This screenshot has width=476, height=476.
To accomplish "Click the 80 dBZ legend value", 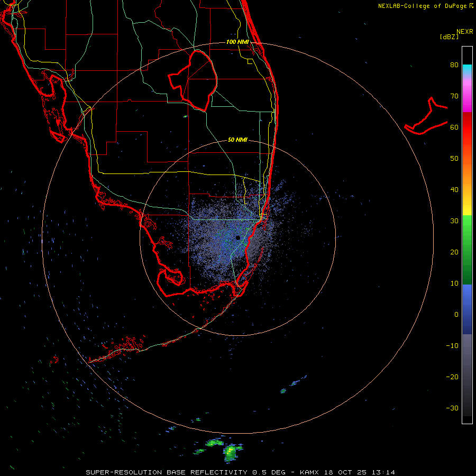I will click(x=454, y=65).
